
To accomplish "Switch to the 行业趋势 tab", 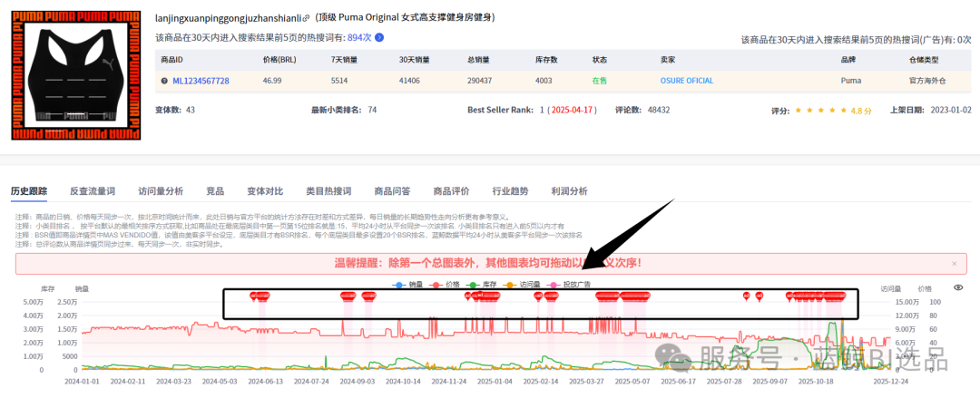I will (510, 191).
